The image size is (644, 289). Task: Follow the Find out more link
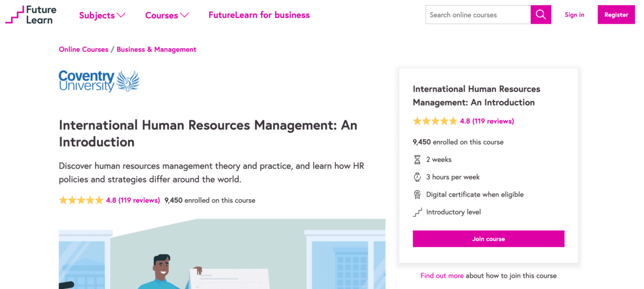442,276
